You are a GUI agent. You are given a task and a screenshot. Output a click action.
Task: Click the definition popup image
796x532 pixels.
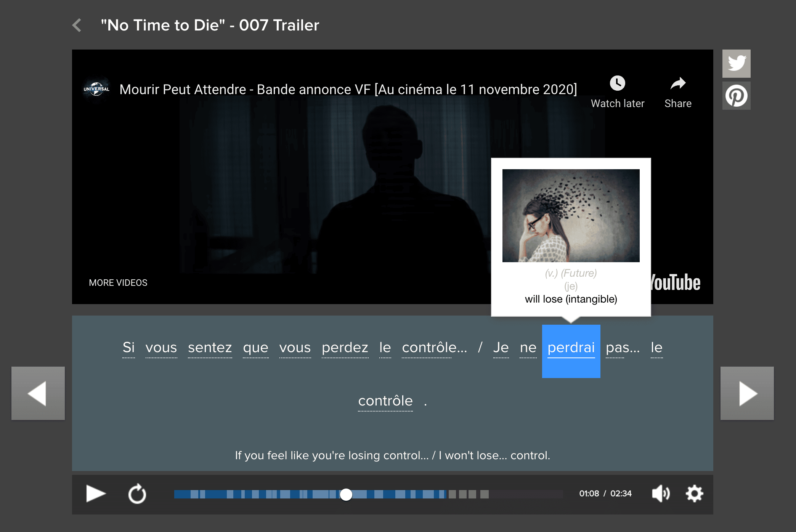(x=571, y=216)
